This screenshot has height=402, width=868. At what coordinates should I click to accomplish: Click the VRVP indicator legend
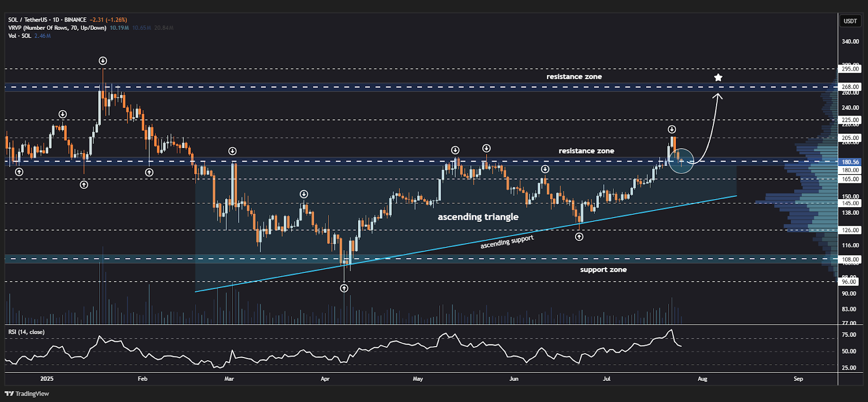click(x=57, y=28)
